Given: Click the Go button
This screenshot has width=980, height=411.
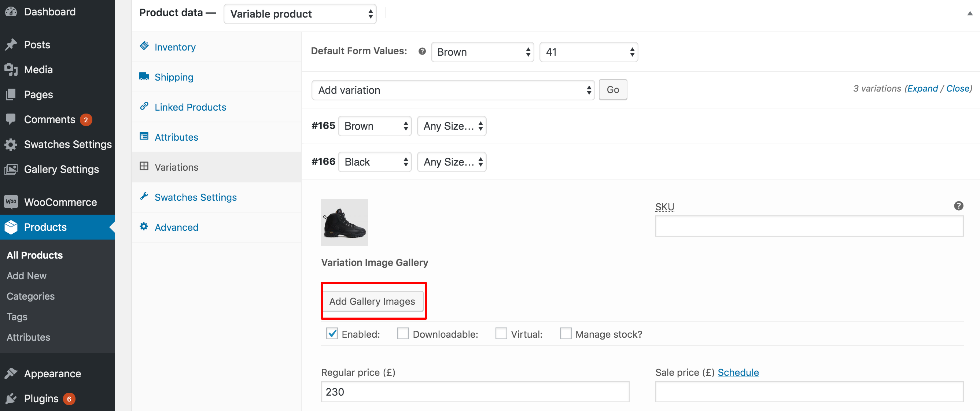Looking at the screenshot, I should pos(612,90).
